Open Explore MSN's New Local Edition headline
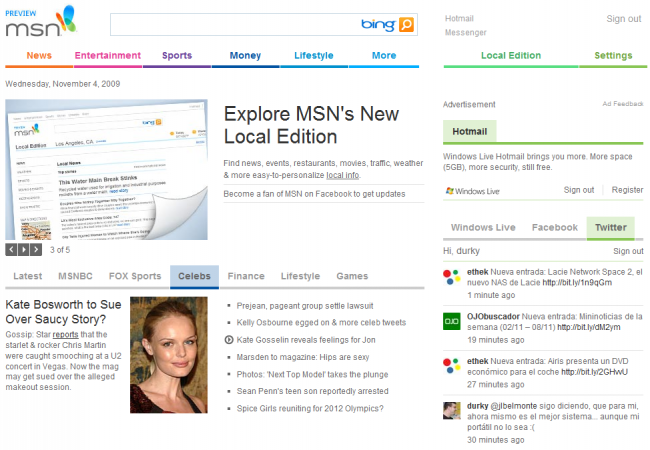650x450 pixels. pos(311,125)
